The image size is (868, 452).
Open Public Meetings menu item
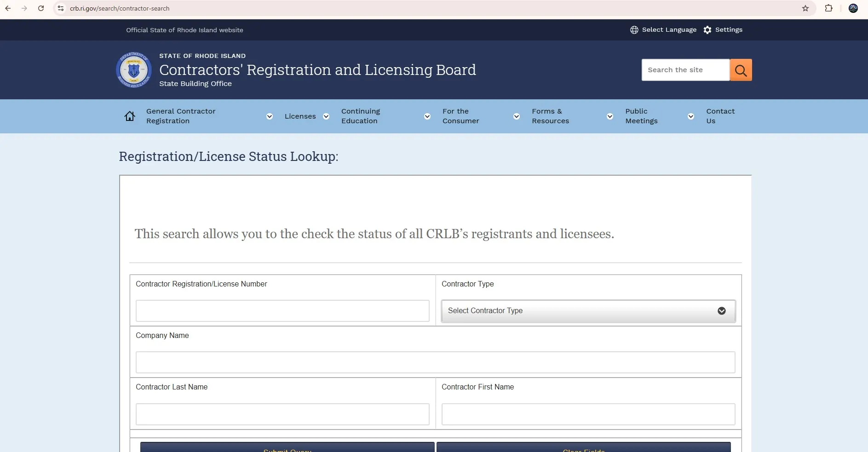click(x=641, y=116)
